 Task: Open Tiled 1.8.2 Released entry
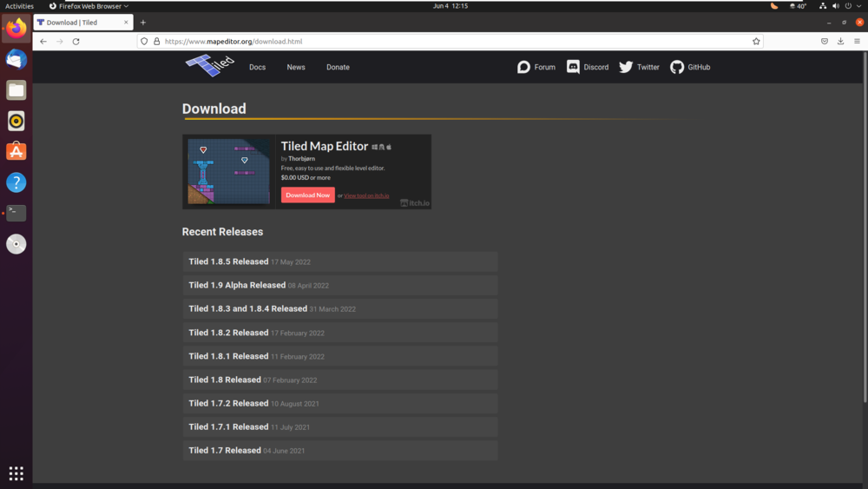point(340,333)
